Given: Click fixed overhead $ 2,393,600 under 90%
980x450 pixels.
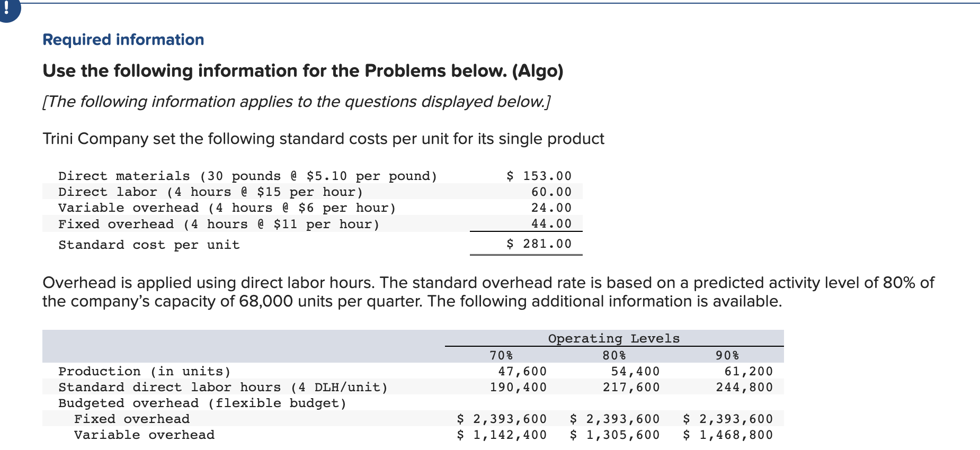Looking at the screenshot, I should point(728,419).
